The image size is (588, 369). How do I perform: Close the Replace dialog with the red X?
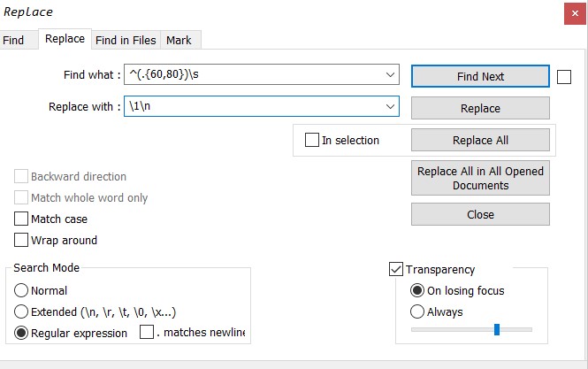575,13
